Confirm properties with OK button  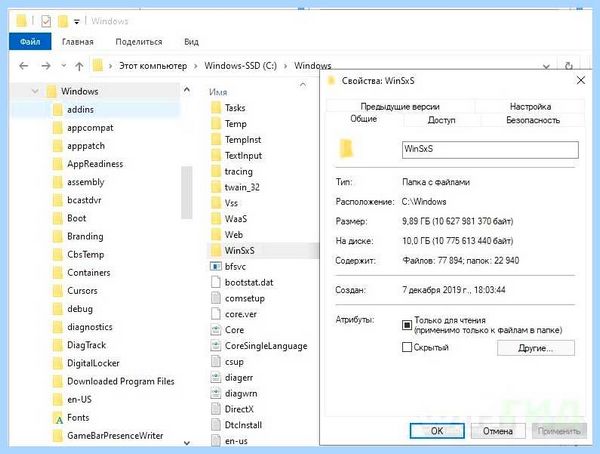click(437, 431)
